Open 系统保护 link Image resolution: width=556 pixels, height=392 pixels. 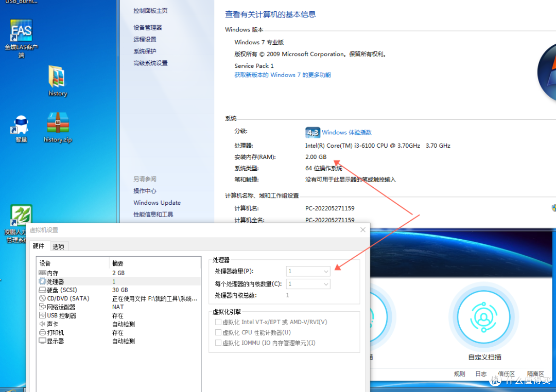click(x=145, y=51)
